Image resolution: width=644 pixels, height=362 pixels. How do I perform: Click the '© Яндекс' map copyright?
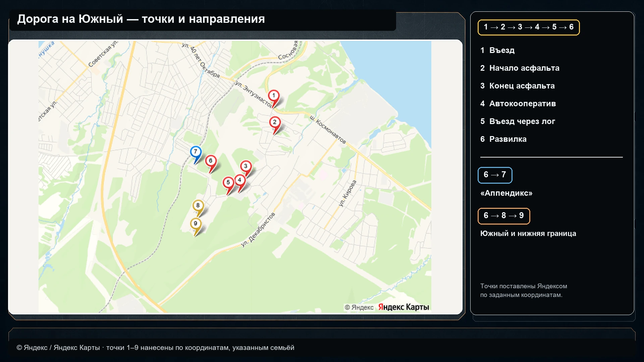(359, 307)
